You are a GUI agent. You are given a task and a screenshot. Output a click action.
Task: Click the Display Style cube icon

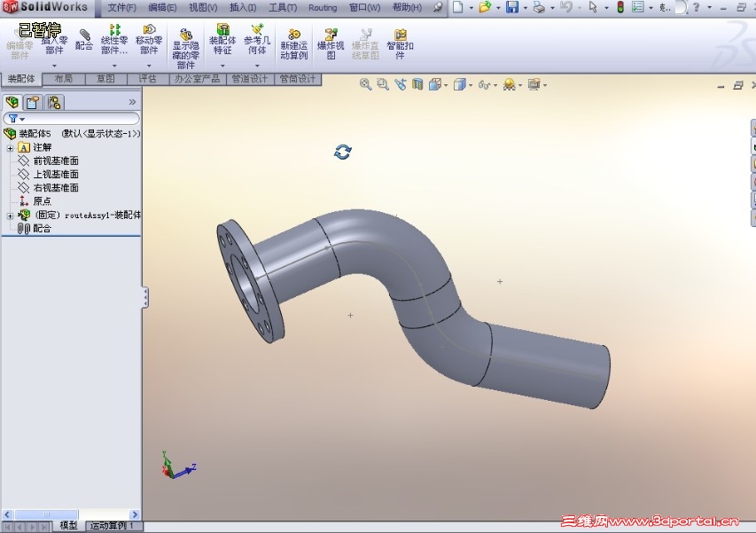tap(459, 84)
